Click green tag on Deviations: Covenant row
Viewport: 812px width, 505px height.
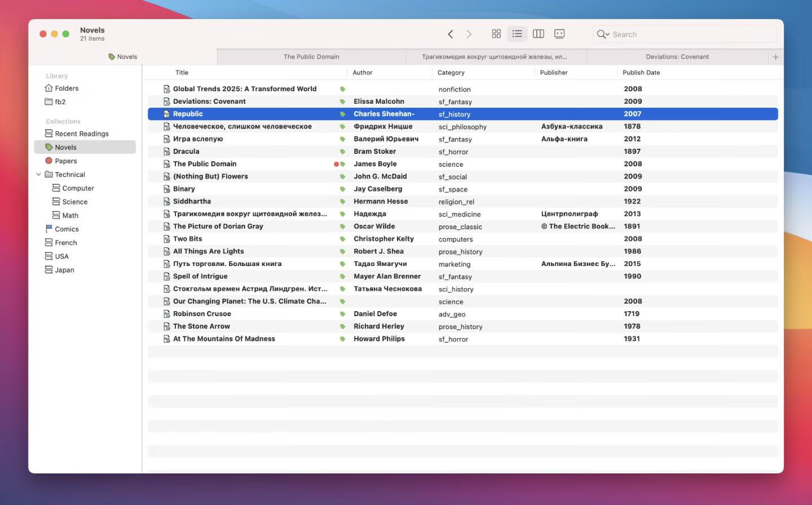342,101
